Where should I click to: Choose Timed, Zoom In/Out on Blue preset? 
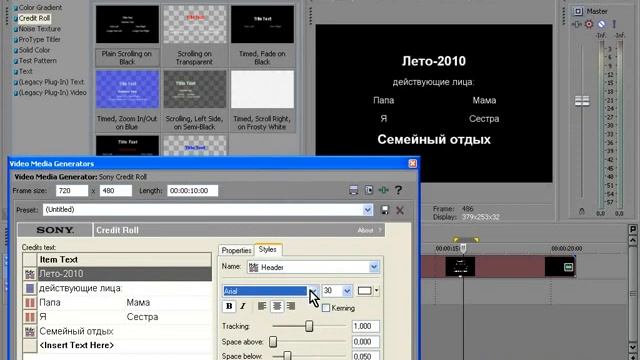[127, 89]
